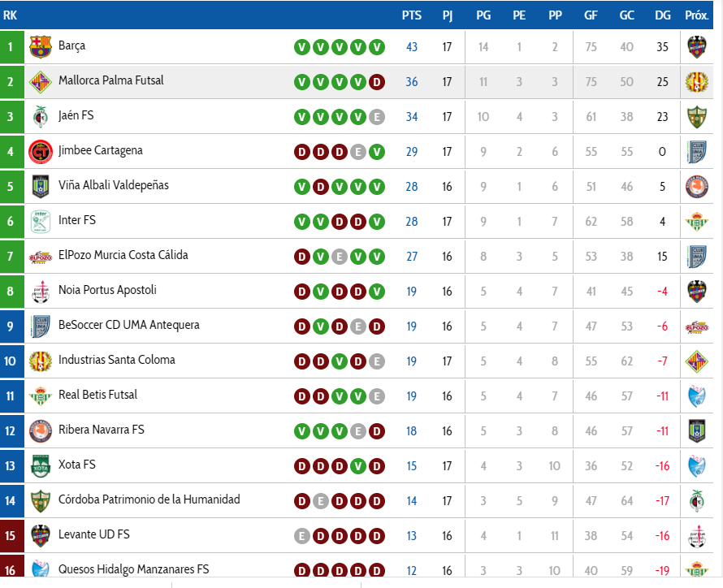723x588 pixels.
Task: Click next opponent badge in Barça row
Action: pos(696,47)
